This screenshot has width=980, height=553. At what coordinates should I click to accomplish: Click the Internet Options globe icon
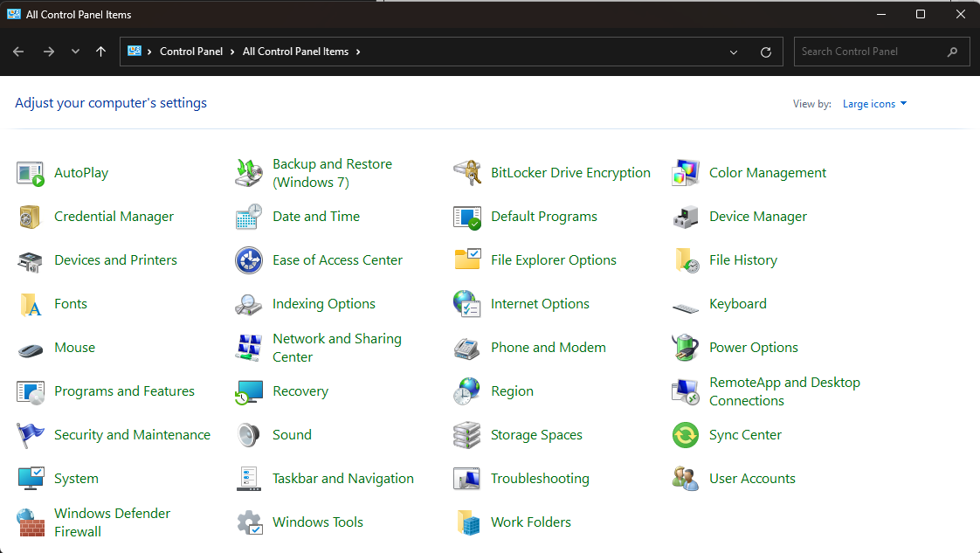(467, 304)
